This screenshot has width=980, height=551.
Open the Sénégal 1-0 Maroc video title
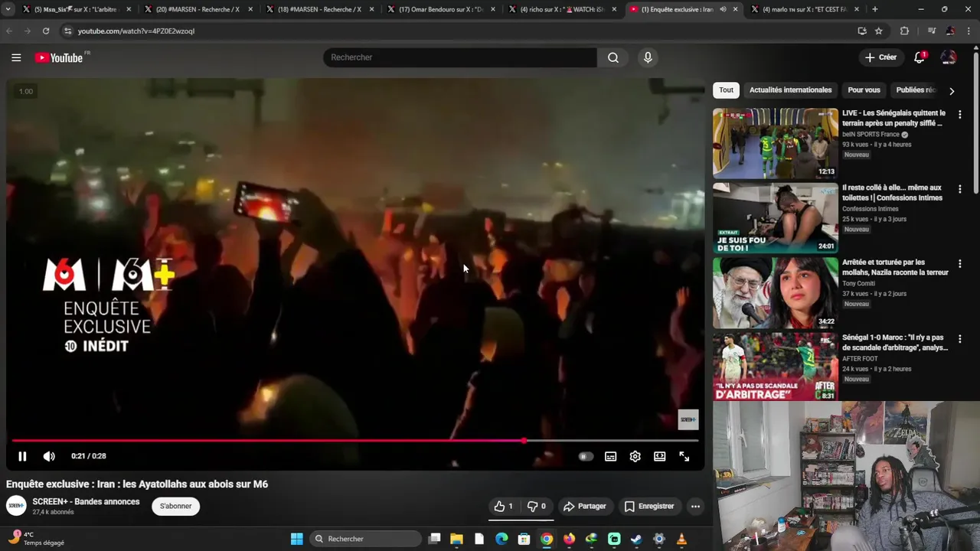pyautogui.click(x=895, y=342)
